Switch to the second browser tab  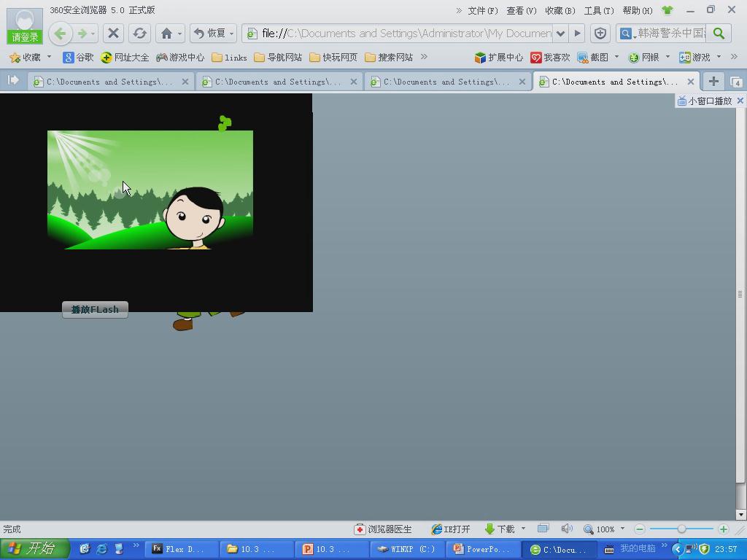[279, 82]
